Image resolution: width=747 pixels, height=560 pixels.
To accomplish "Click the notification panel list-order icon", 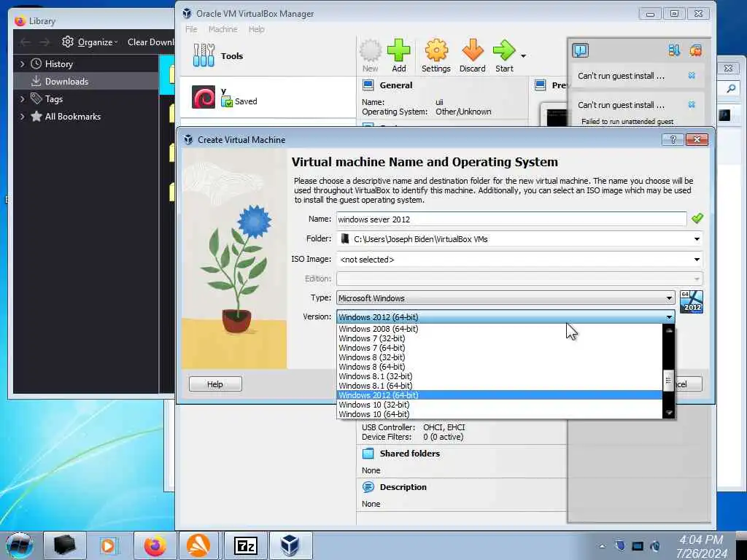I will click(x=673, y=50).
